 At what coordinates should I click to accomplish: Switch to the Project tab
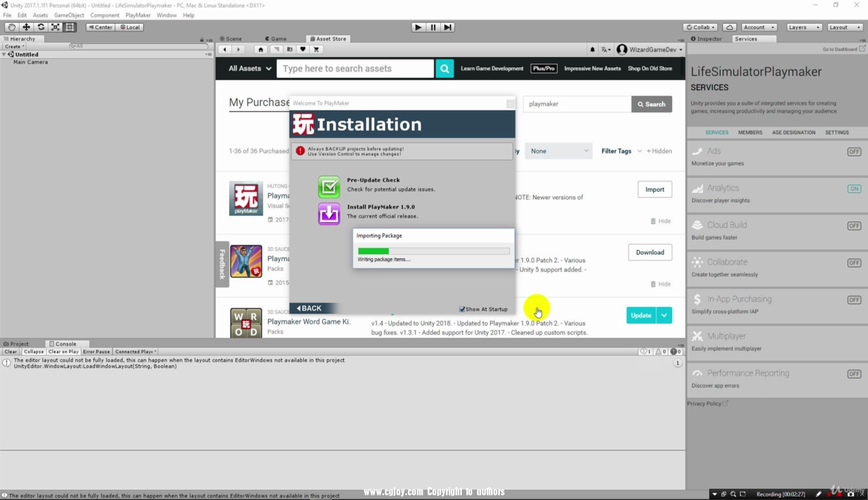pos(17,343)
